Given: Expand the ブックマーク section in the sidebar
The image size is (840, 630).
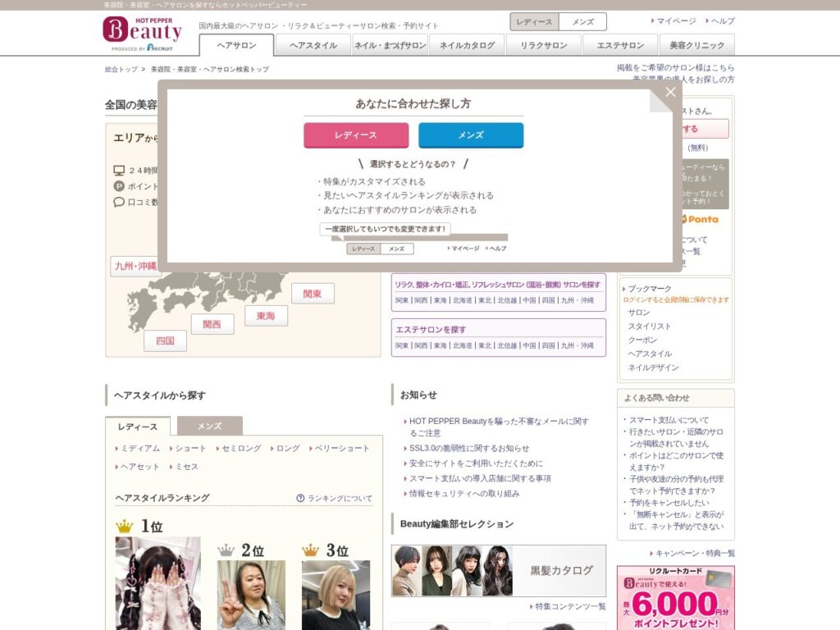Looking at the screenshot, I should pos(650,289).
